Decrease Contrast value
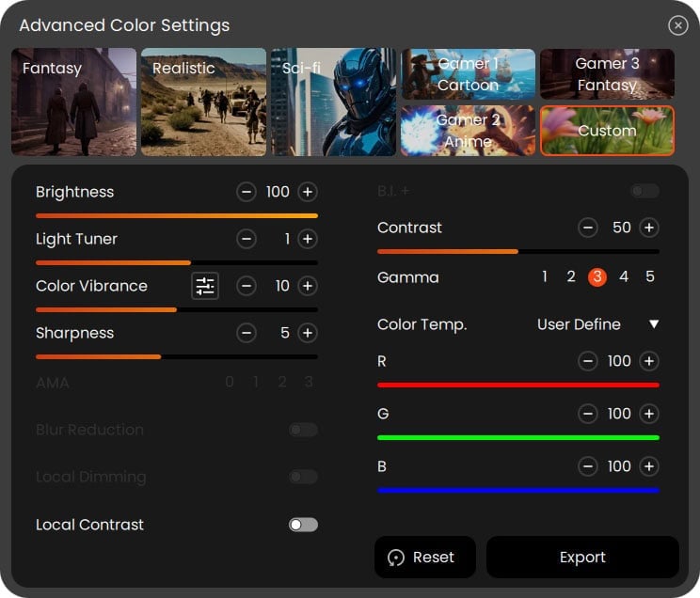Screen dimensions: 700x598 pyautogui.click(x=587, y=228)
